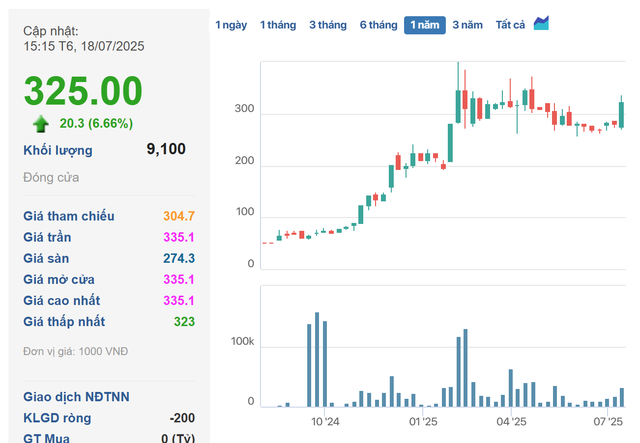Viewport: 640px width, 443px height.
Task: Click the KLGD ròng value -200
Action: [182, 418]
